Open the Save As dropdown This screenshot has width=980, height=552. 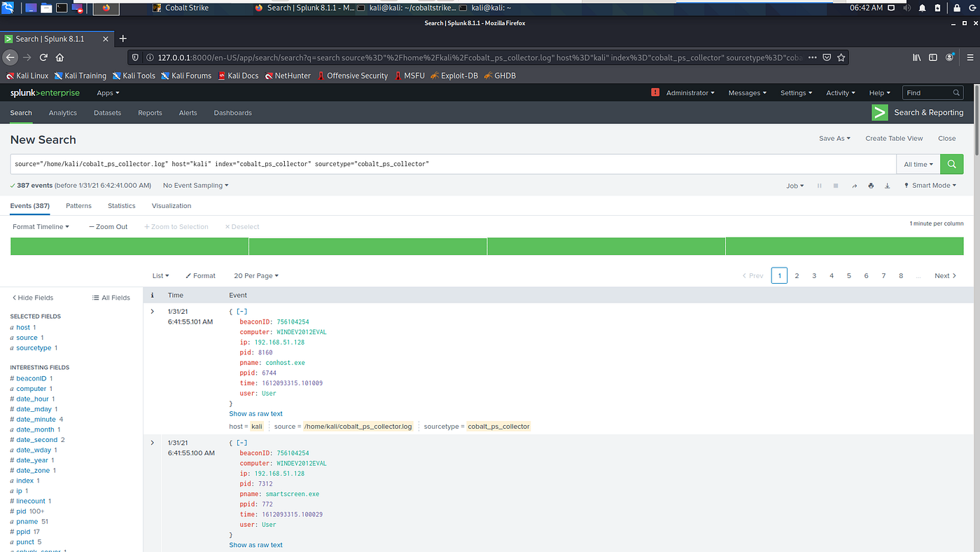834,139
